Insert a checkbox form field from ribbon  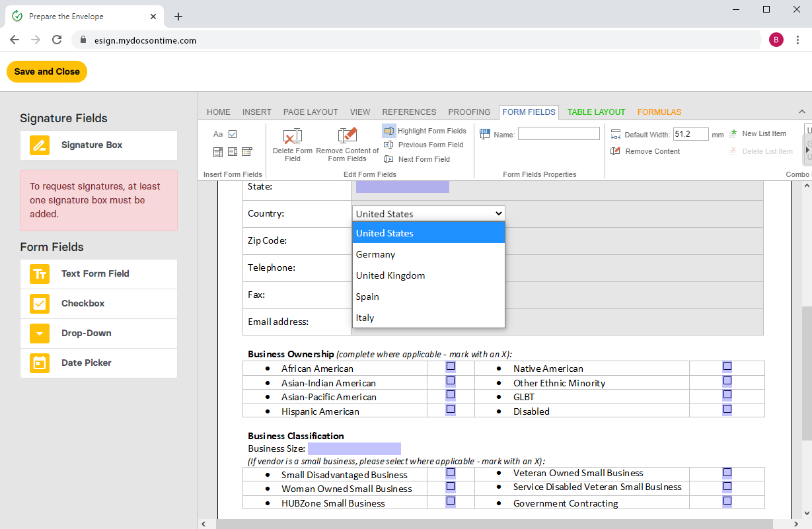[233, 134]
